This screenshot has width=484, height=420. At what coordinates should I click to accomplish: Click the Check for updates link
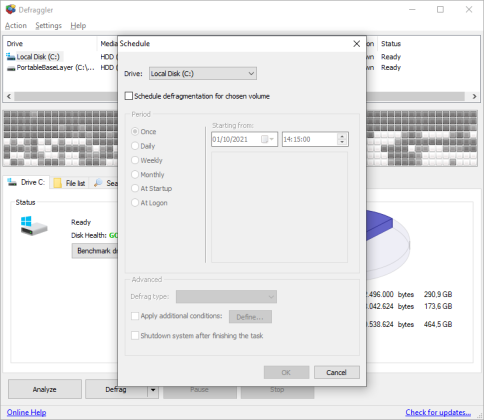438,412
